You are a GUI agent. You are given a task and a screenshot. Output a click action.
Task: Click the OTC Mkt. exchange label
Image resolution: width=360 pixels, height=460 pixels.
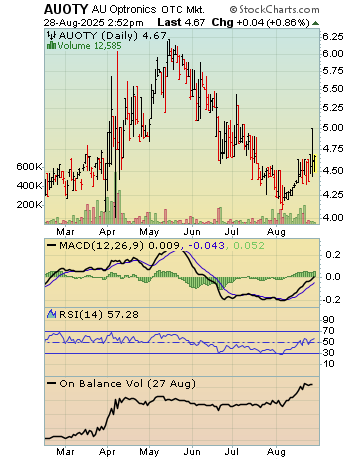(x=183, y=10)
